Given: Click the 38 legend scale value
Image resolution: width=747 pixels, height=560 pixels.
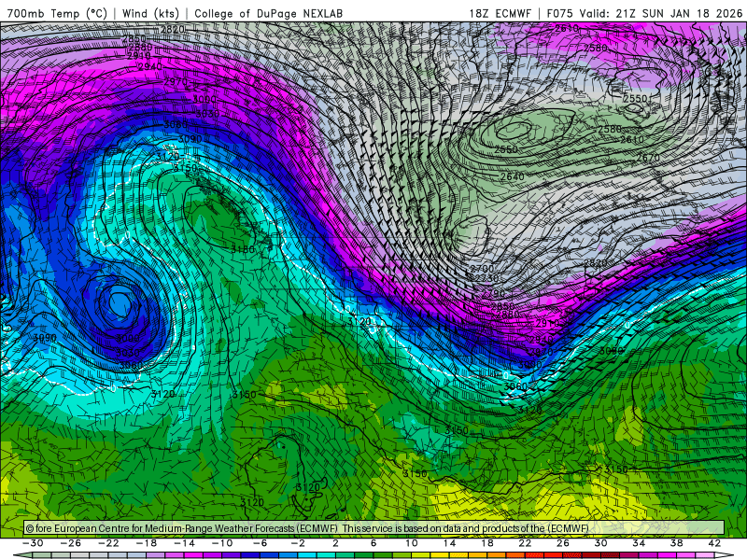Looking at the screenshot, I should click(676, 543).
